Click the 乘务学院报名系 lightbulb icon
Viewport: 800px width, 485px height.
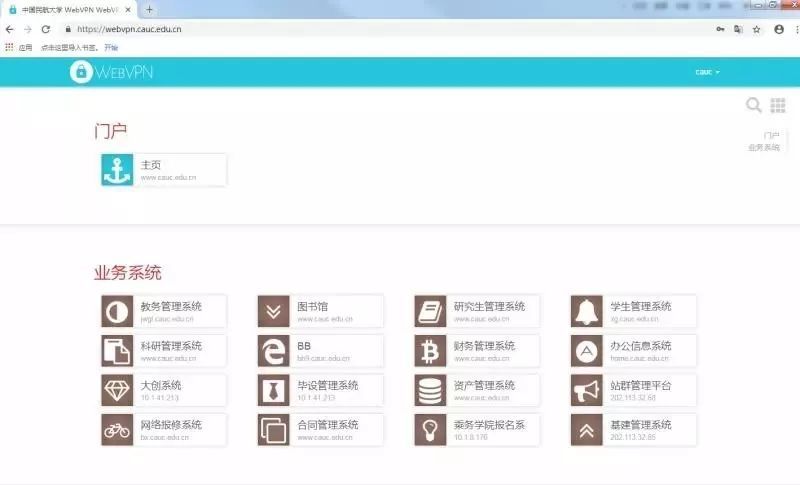click(430, 430)
